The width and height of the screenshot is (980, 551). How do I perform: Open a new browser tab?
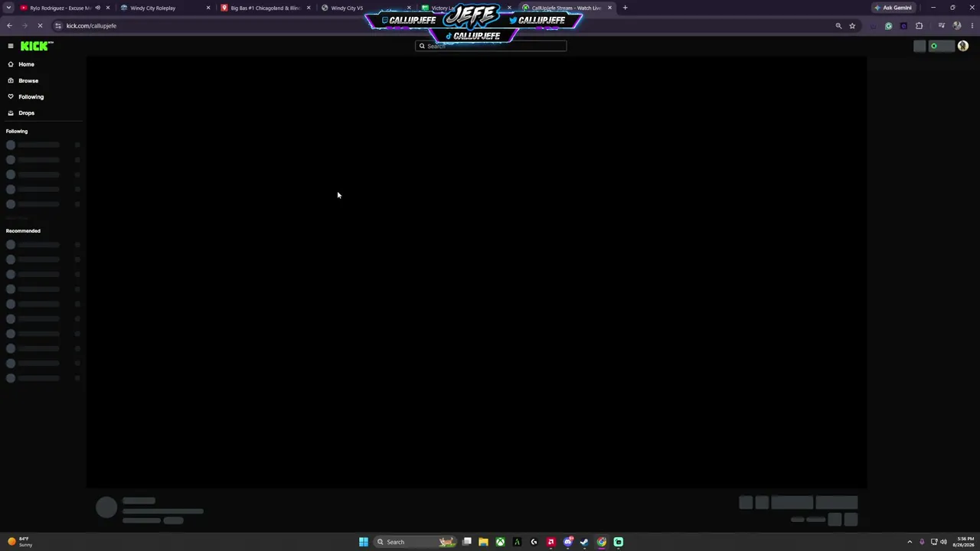[x=625, y=8]
